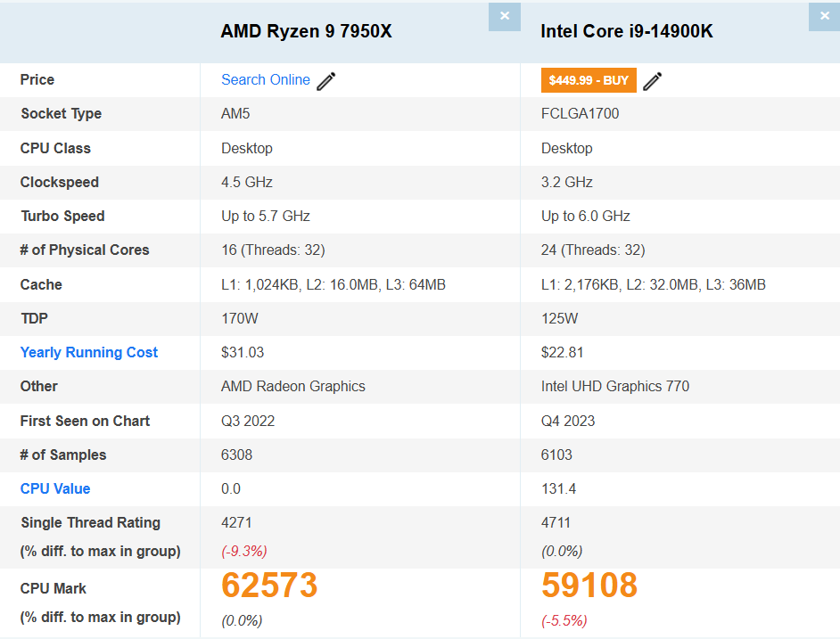The height and width of the screenshot is (639, 840).
Task: Select the cache value with L3: 64MB
Action: pyautogui.click(x=334, y=284)
